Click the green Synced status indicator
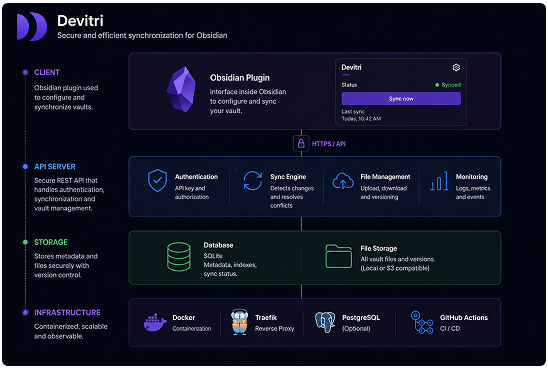 [x=448, y=85]
